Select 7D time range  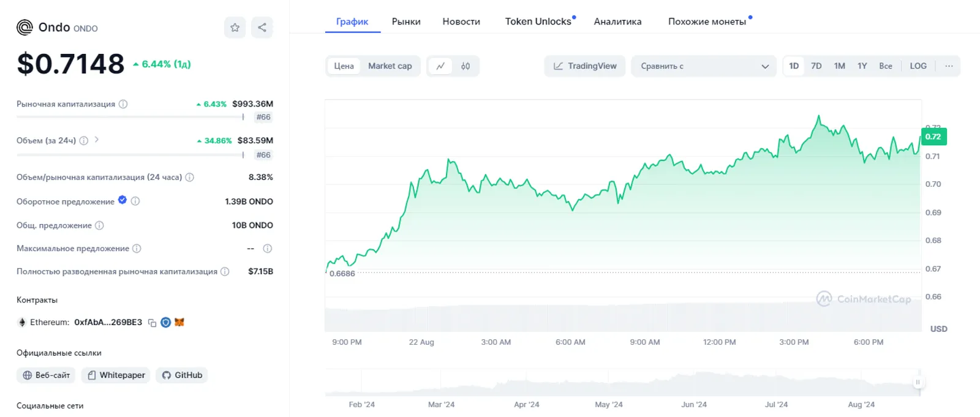tap(816, 66)
